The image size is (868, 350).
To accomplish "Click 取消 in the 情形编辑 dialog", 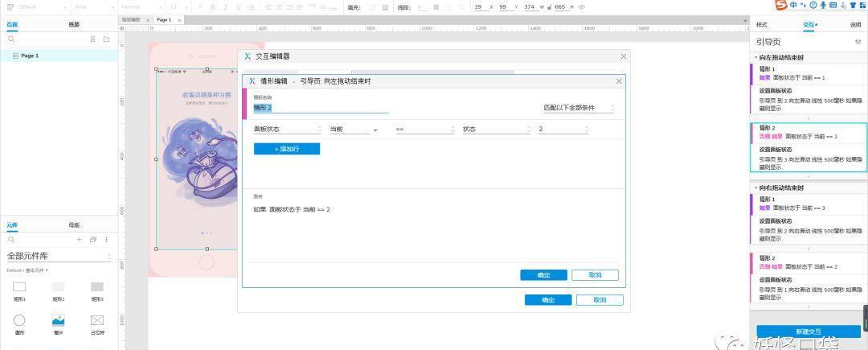I will click(x=595, y=275).
